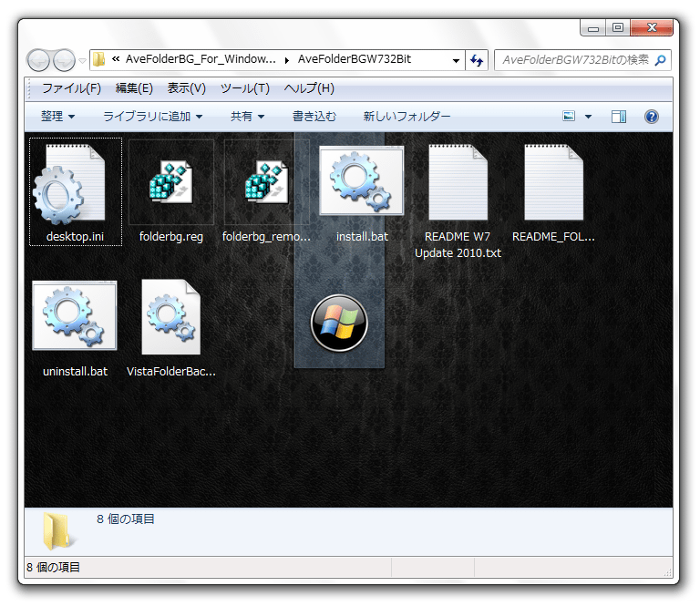700x606 pixels.
Task: Minimize the Explorer window
Action: tap(593, 27)
